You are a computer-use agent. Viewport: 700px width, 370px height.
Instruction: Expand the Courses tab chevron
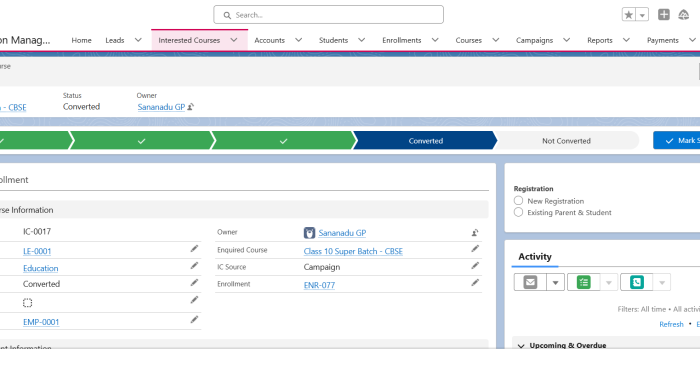(x=496, y=40)
